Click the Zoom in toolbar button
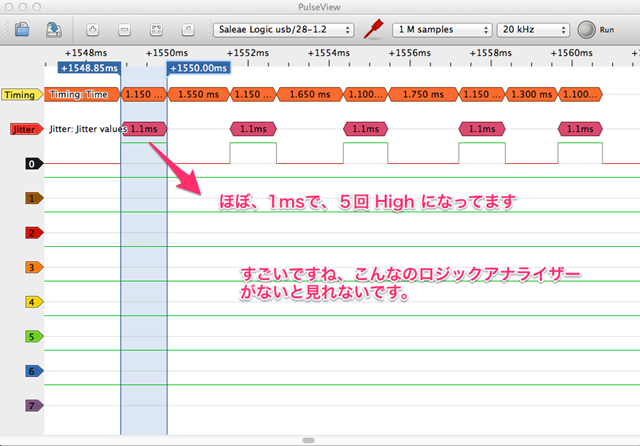This screenshot has width=640, height=446. 93,30
